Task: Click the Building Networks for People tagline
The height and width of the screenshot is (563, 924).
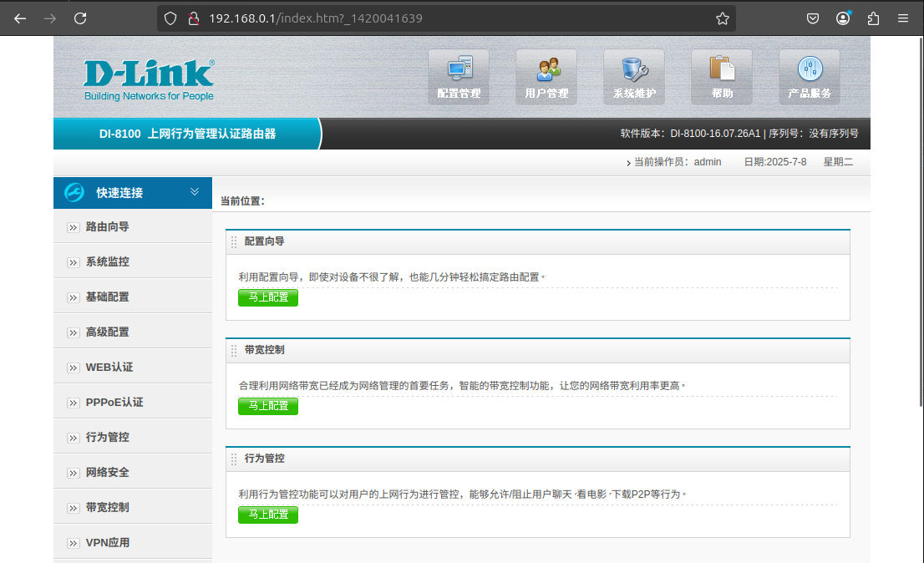Action: [149, 96]
